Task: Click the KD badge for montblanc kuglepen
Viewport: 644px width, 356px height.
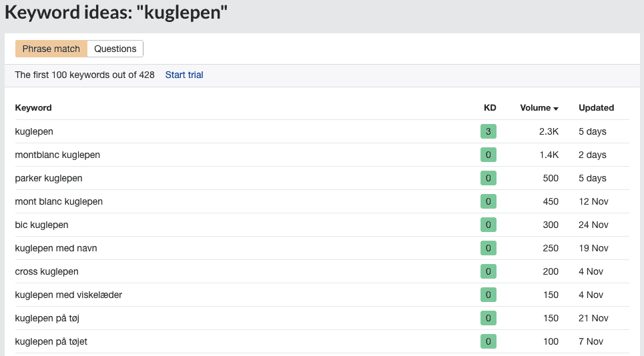Action: (489, 155)
